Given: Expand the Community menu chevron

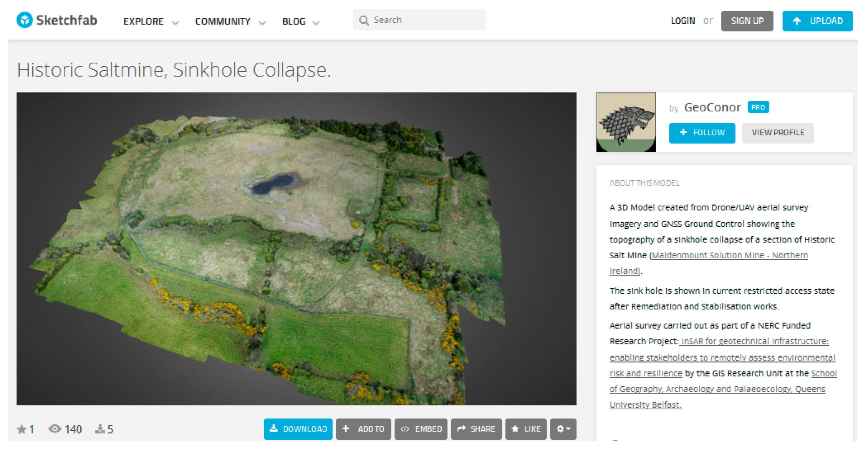Looking at the screenshot, I should [x=262, y=23].
